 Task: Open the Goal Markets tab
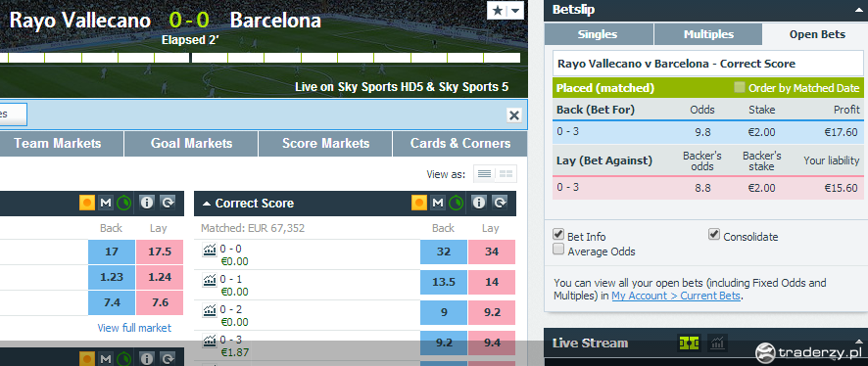192,144
